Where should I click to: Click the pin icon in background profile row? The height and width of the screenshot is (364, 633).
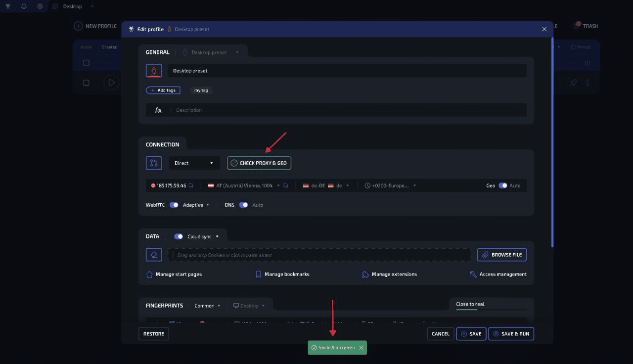click(573, 83)
